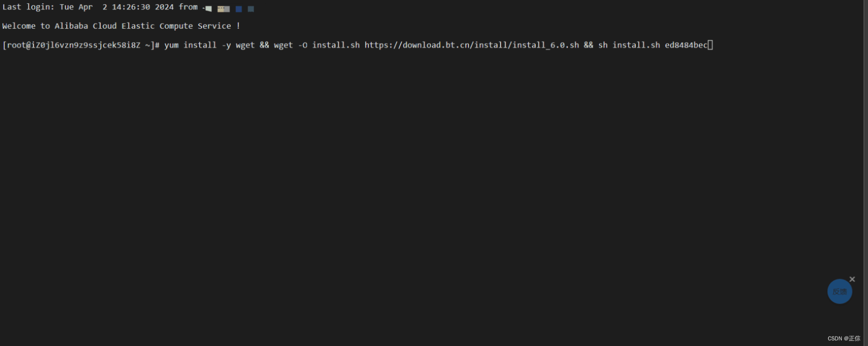Image resolution: width=868 pixels, height=346 pixels.
Task: Open the blue 反馈 feedback bubble
Action: point(839,292)
